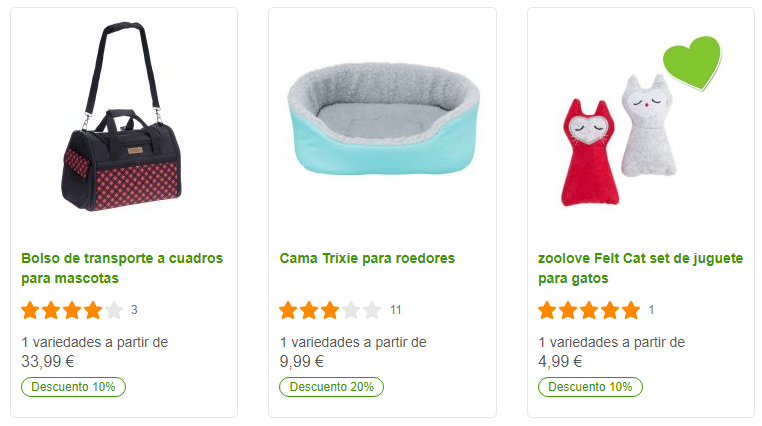The height and width of the screenshot is (426, 762).
Task: Click the star rating of the Trixie bed
Action: [330, 310]
